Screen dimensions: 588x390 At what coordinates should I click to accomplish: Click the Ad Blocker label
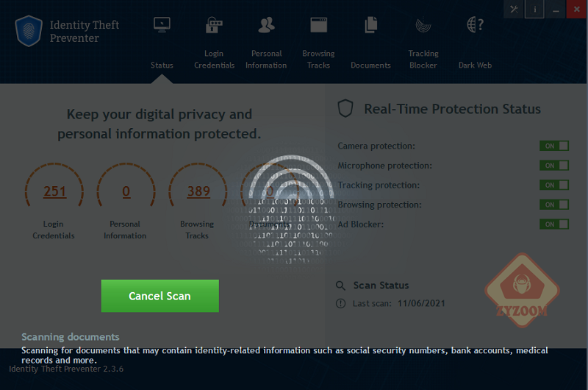(x=360, y=224)
